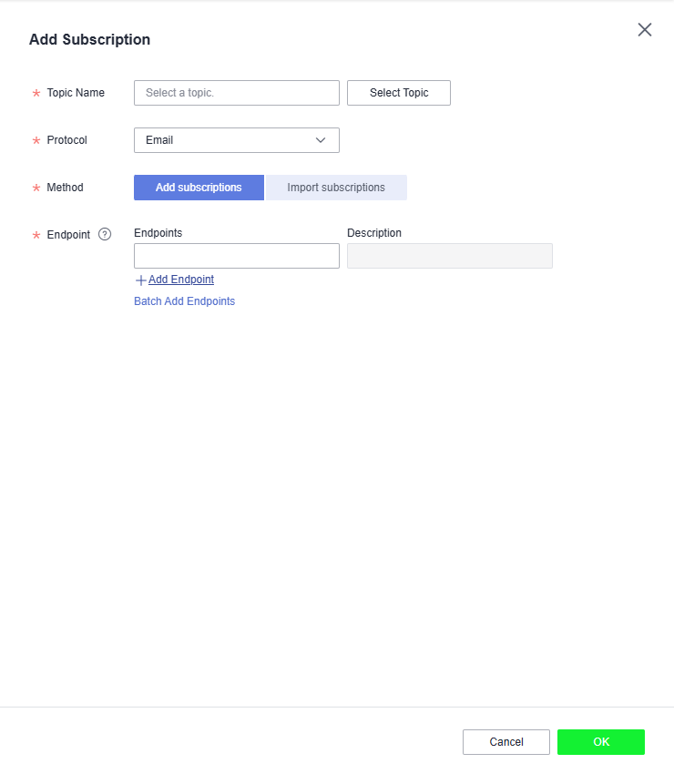This screenshot has height=784, width=674.
Task: Cancel the subscription dialog
Action: pyautogui.click(x=505, y=742)
